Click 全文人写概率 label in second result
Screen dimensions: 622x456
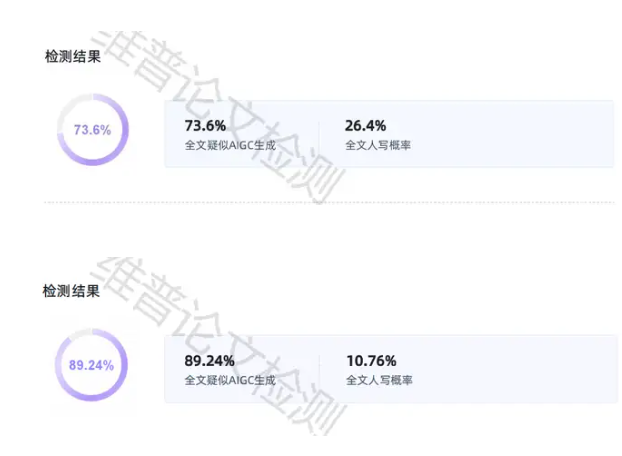(x=379, y=380)
